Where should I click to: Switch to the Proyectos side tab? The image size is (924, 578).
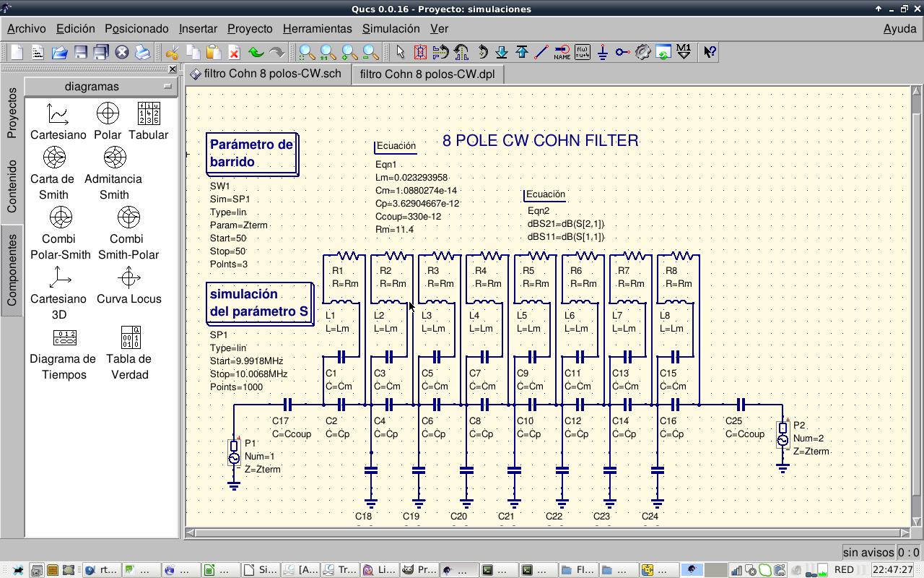pyautogui.click(x=12, y=113)
